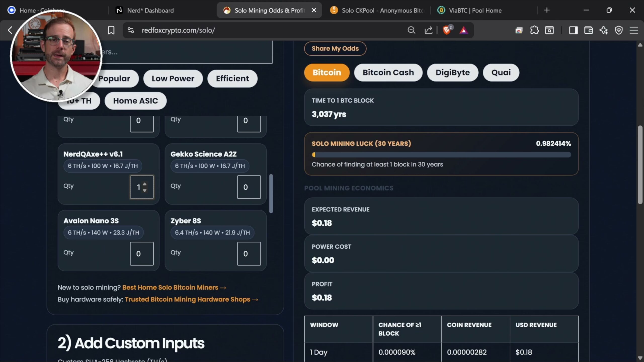Toggle the browser sidebar panel icon
The image size is (644, 362).
click(573, 30)
